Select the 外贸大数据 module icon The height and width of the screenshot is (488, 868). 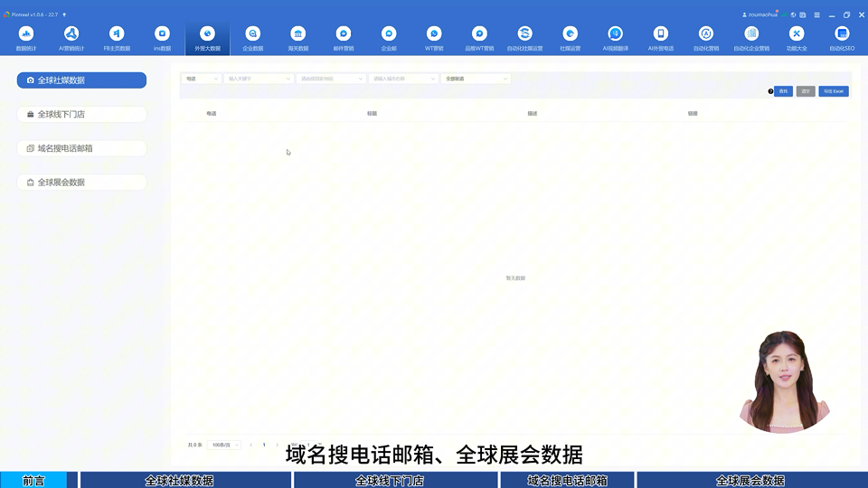[208, 33]
